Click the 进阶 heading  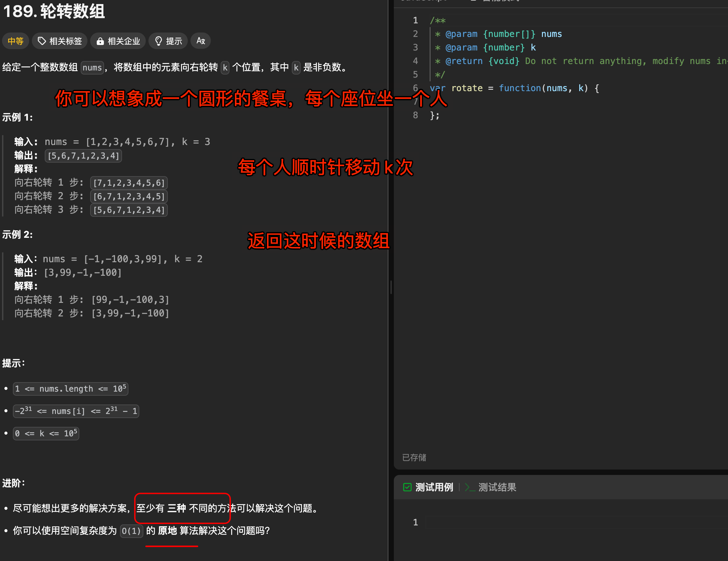(x=14, y=483)
